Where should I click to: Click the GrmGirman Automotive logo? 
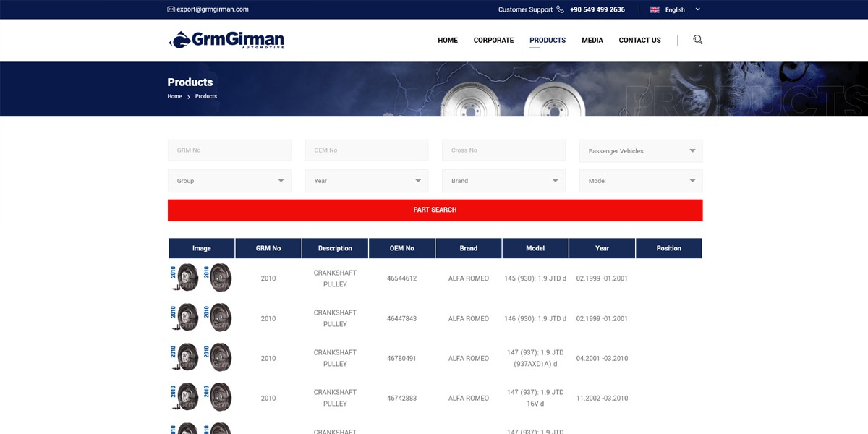(226, 40)
